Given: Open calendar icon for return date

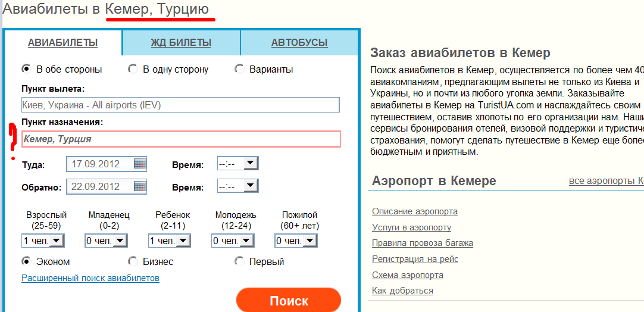Looking at the screenshot, I should (x=140, y=186).
